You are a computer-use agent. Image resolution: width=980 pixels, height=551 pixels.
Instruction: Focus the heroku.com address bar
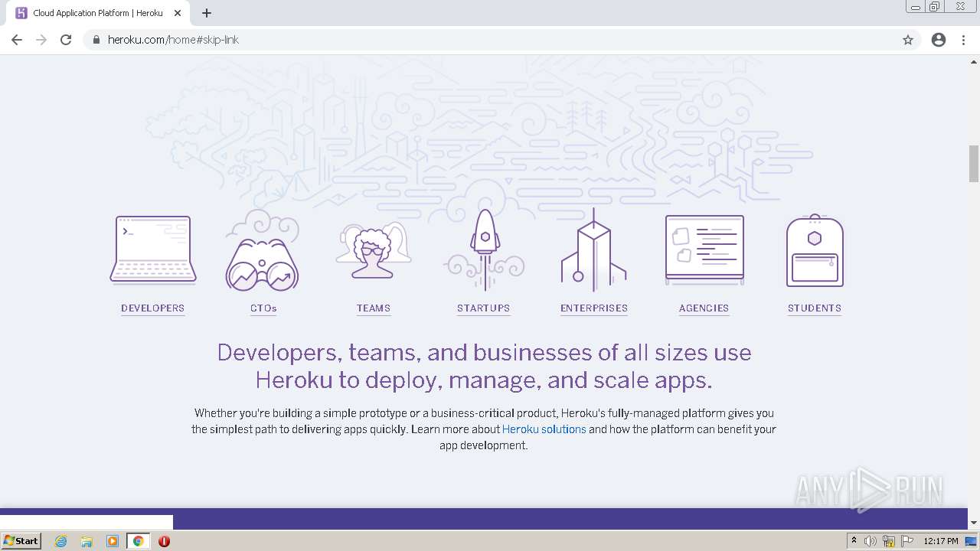click(x=490, y=40)
